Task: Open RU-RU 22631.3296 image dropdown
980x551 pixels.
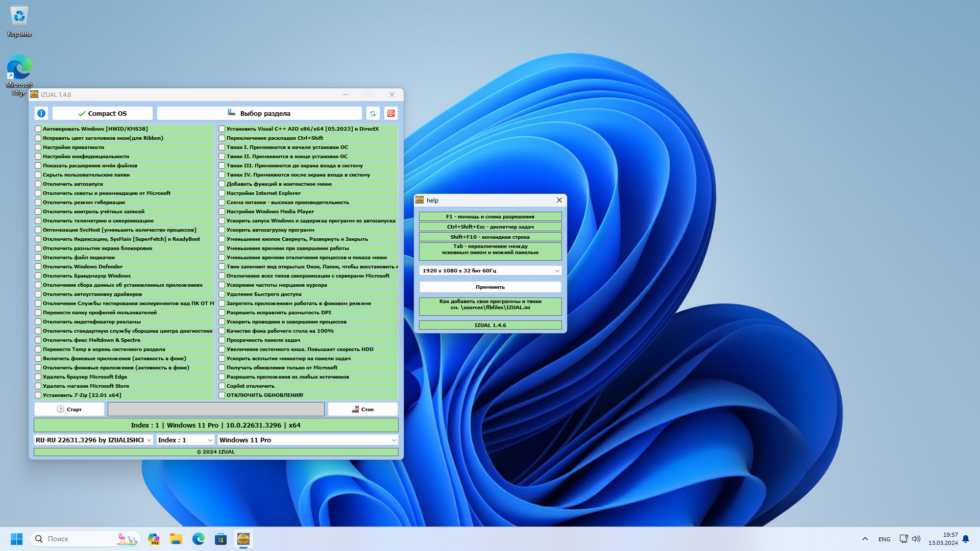Action: pos(93,440)
